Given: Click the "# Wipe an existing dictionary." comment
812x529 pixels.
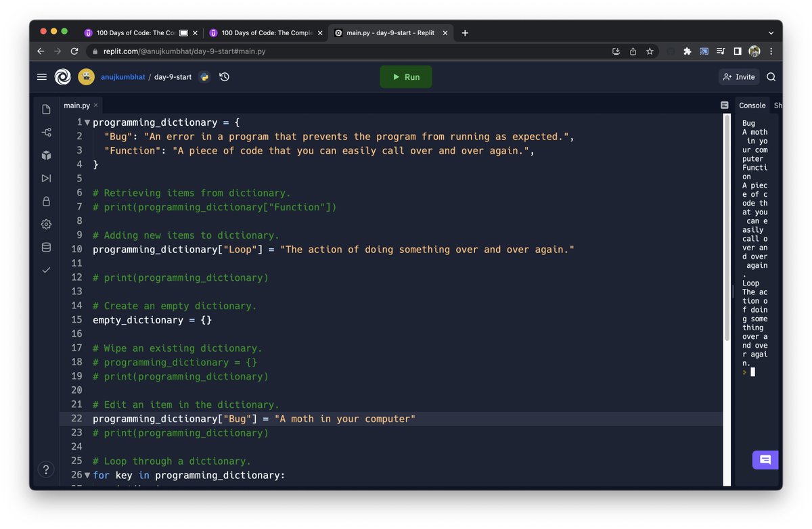Looking at the screenshot, I should [x=177, y=348].
